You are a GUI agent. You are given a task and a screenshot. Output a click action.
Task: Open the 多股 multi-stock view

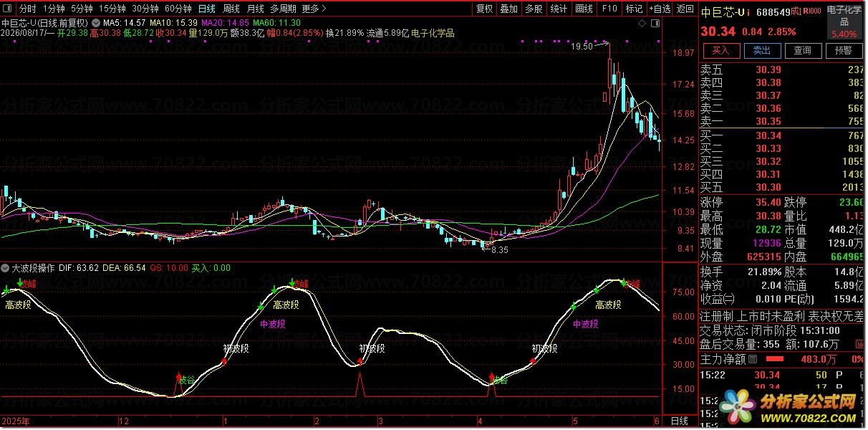[534, 9]
